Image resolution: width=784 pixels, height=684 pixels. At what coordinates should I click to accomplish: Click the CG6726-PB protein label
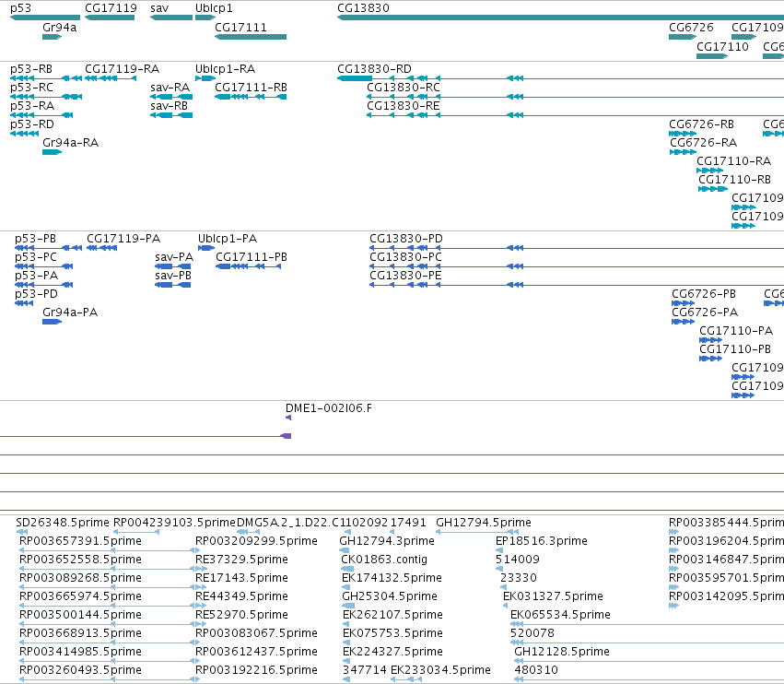click(x=704, y=294)
